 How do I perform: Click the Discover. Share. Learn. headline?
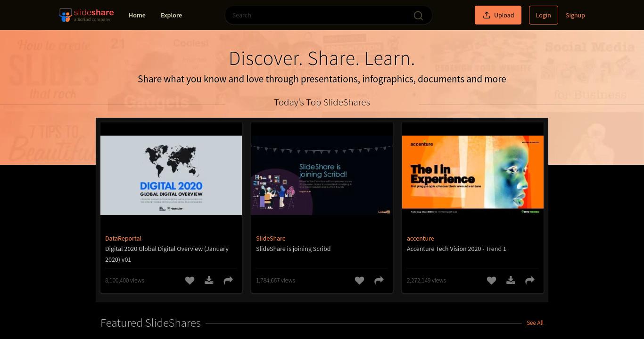tap(322, 58)
